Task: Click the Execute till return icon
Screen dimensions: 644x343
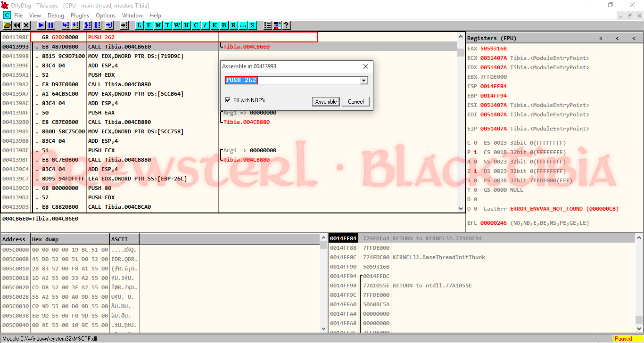Action: [109, 25]
